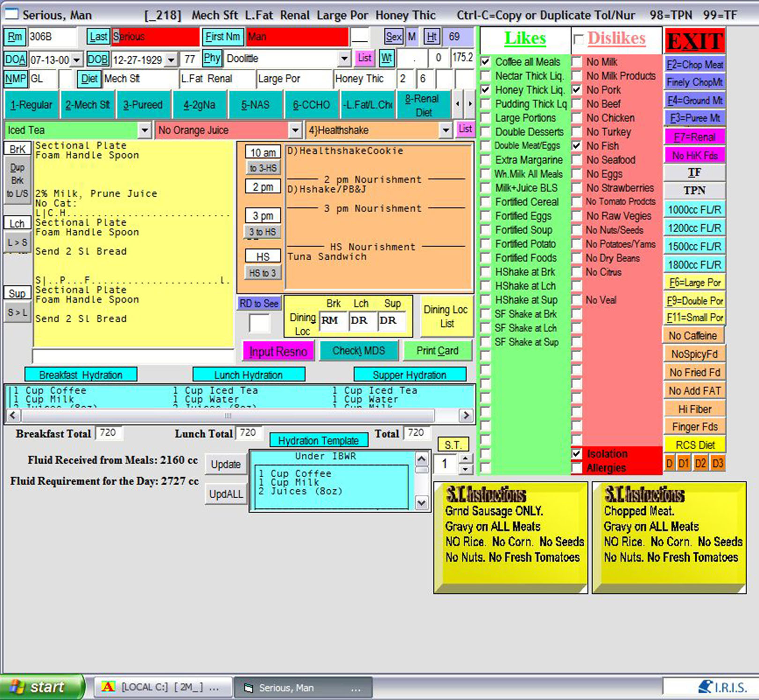The width and height of the screenshot is (759, 700).
Task: Move the diet tabs left with arrow
Action: coord(458,103)
